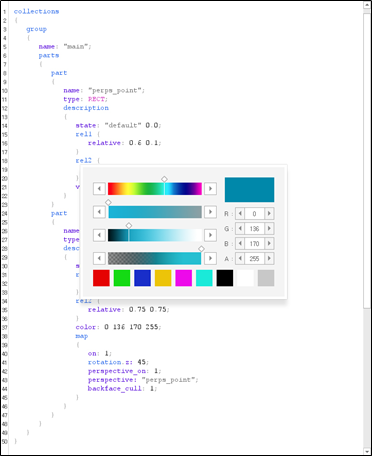Click the vertical scrollbar thumb
The image size is (372, 456).
[367, 161]
